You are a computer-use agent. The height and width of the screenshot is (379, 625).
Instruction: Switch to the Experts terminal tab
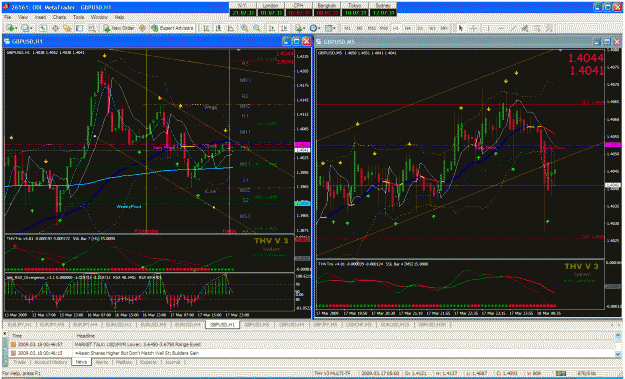(x=147, y=362)
